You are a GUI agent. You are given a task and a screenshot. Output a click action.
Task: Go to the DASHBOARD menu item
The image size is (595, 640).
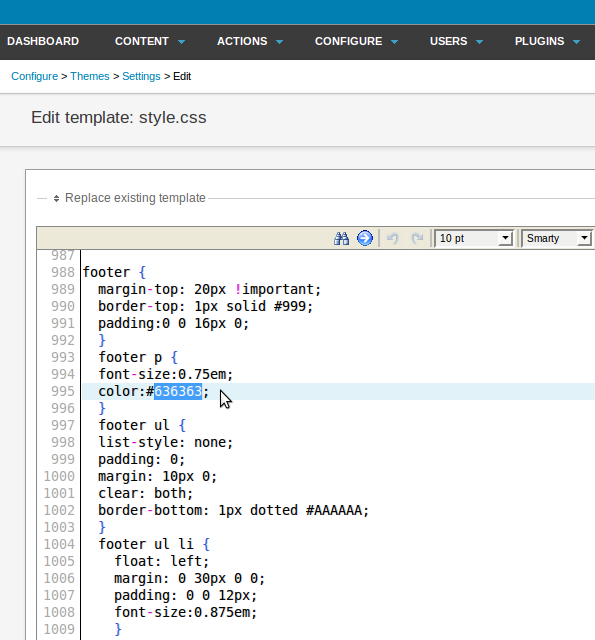[x=43, y=41]
